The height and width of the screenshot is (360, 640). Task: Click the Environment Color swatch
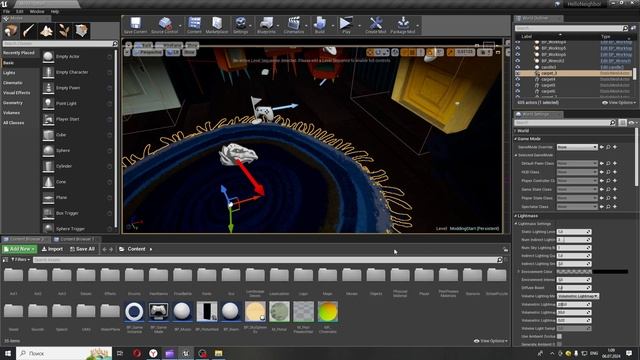592,271
